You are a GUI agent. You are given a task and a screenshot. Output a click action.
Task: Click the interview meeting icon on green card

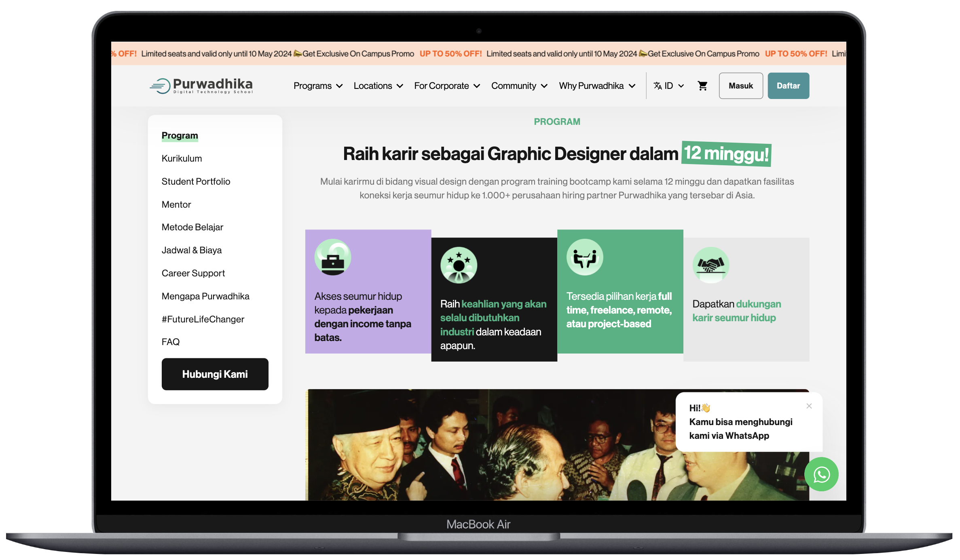[x=585, y=257]
